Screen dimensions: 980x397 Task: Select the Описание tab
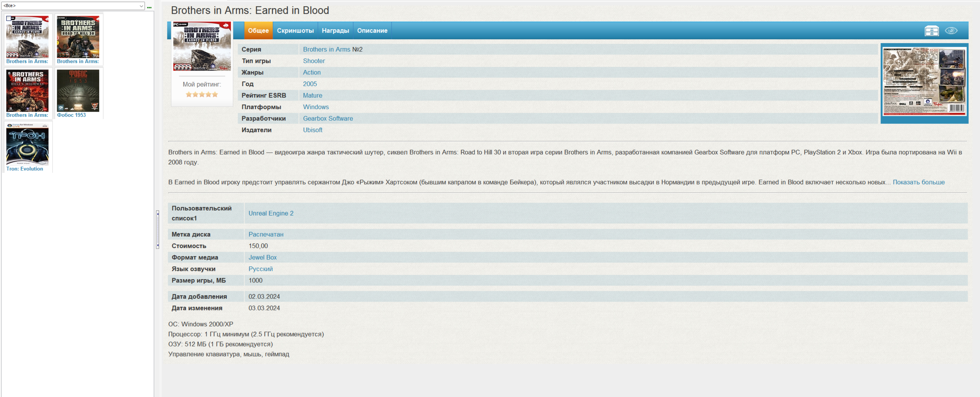[372, 31]
